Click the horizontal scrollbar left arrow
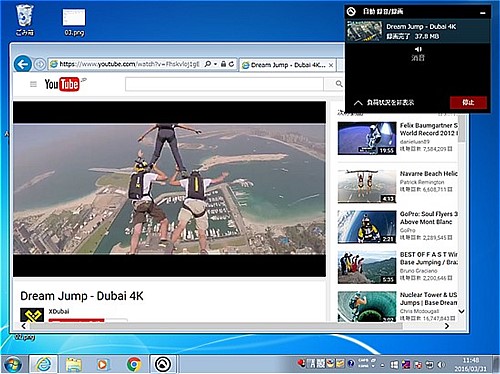Screen dimensions: 500x374 coord(23,326)
